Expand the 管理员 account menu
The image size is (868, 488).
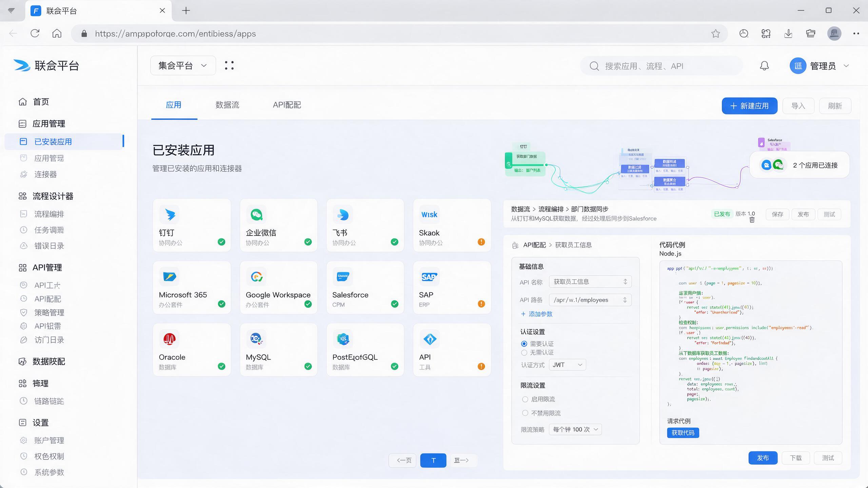click(819, 66)
